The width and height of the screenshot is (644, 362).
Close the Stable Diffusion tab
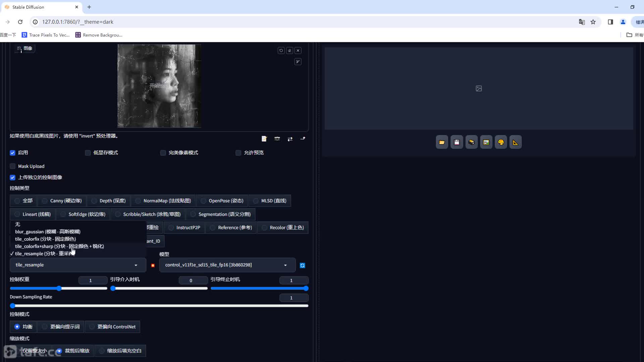(76, 7)
